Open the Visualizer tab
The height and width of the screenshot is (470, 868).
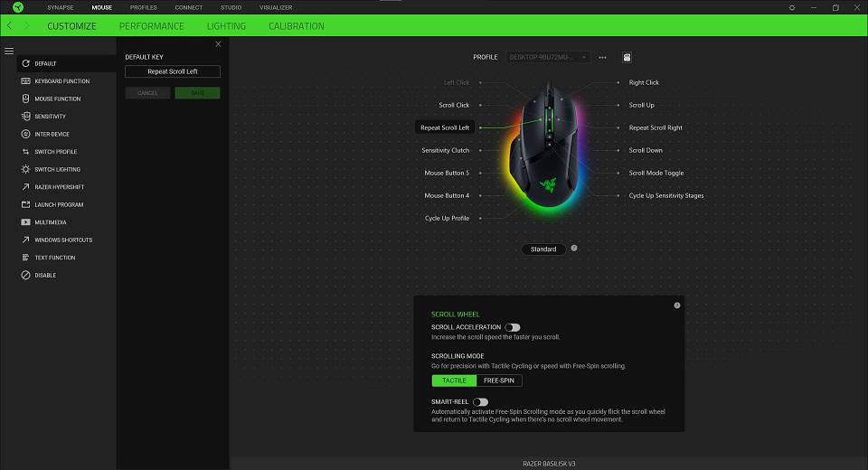coord(276,8)
